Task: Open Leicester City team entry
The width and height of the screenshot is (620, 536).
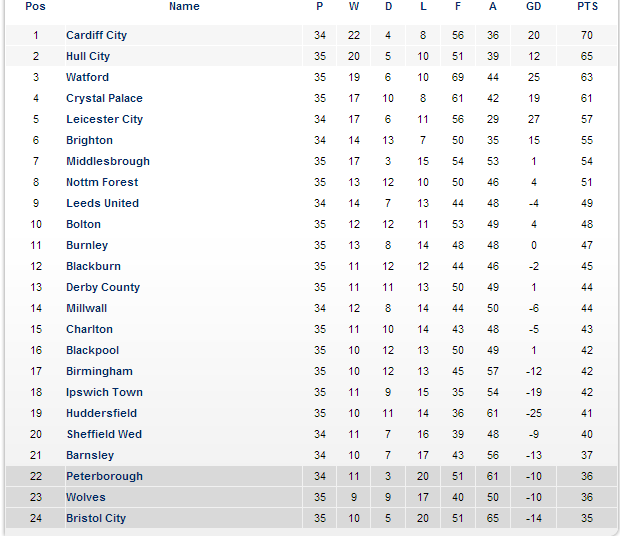Action: click(x=104, y=119)
